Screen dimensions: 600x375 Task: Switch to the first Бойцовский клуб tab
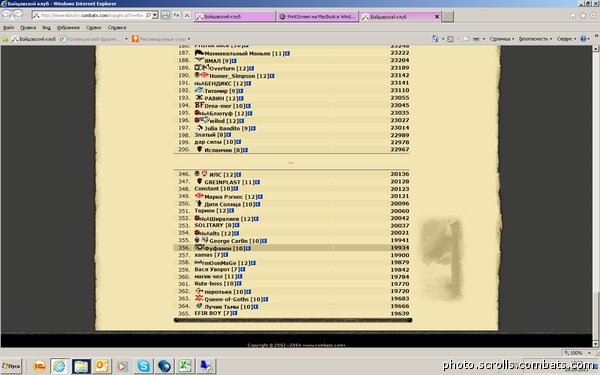(235, 16)
